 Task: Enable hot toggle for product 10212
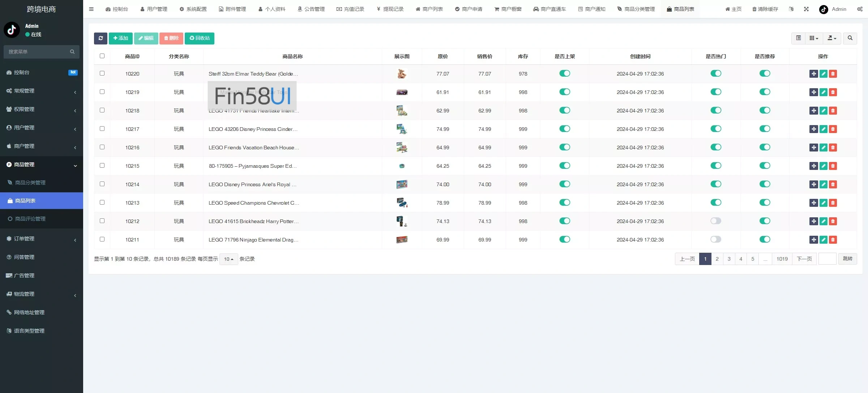click(x=715, y=221)
